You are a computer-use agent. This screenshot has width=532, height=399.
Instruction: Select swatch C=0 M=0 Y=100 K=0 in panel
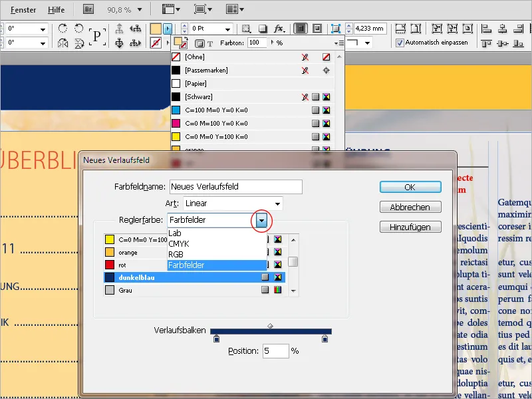coord(253,136)
